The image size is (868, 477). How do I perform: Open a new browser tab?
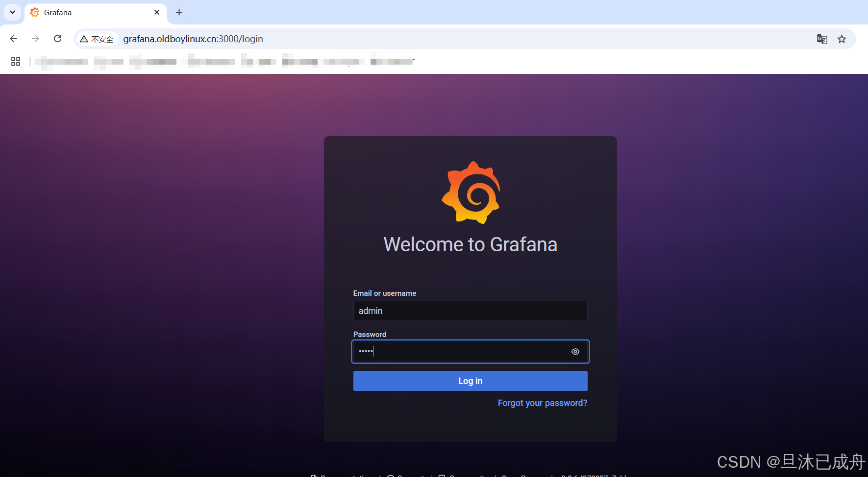[x=179, y=12]
